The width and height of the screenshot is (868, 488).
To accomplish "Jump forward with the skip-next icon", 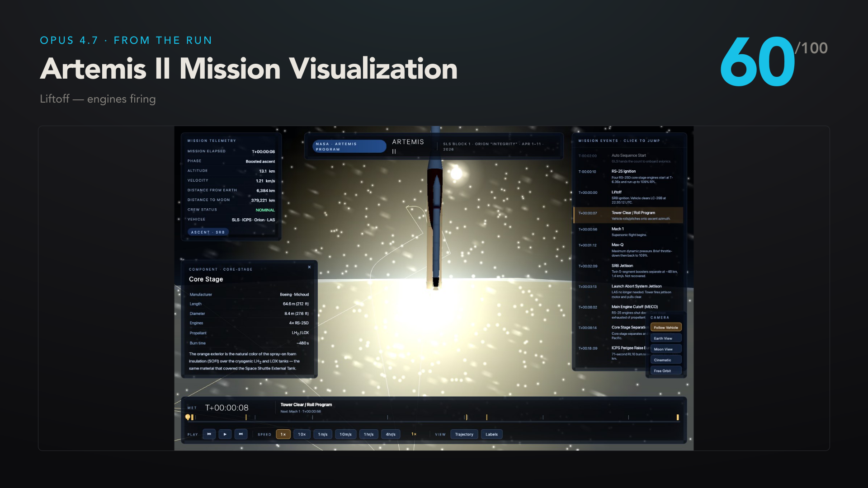I will (x=241, y=434).
